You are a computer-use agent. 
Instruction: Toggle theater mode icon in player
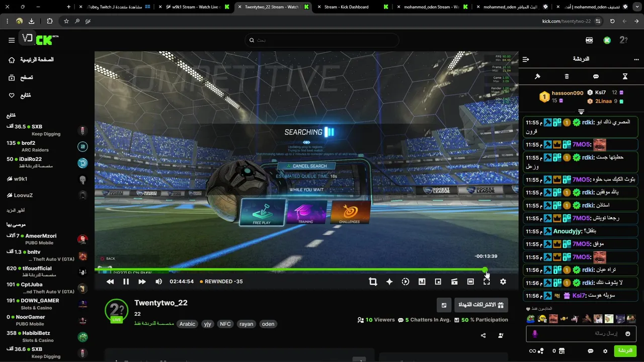click(470, 282)
